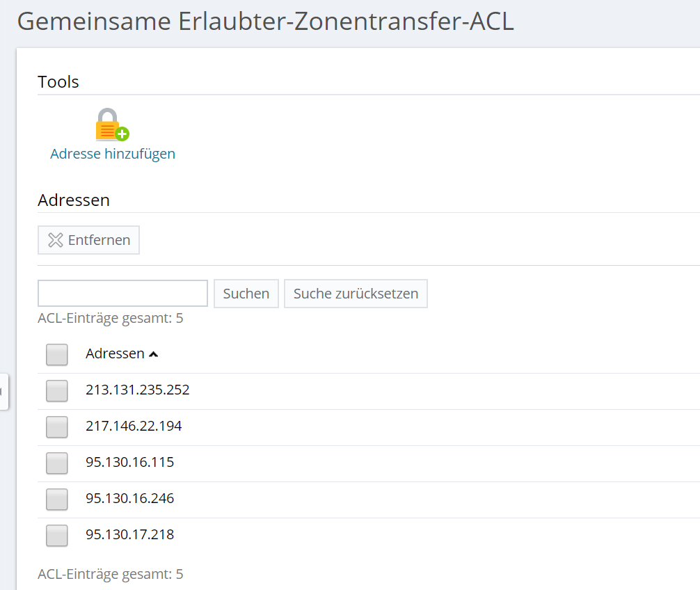Select the address text 213.131.235.252

click(x=138, y=390)
